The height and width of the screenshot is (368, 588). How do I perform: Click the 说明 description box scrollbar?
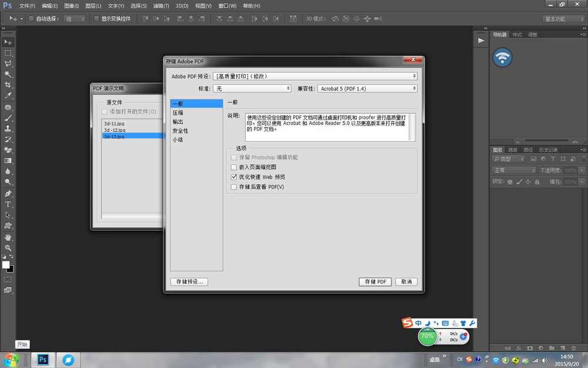click(412, 127)
